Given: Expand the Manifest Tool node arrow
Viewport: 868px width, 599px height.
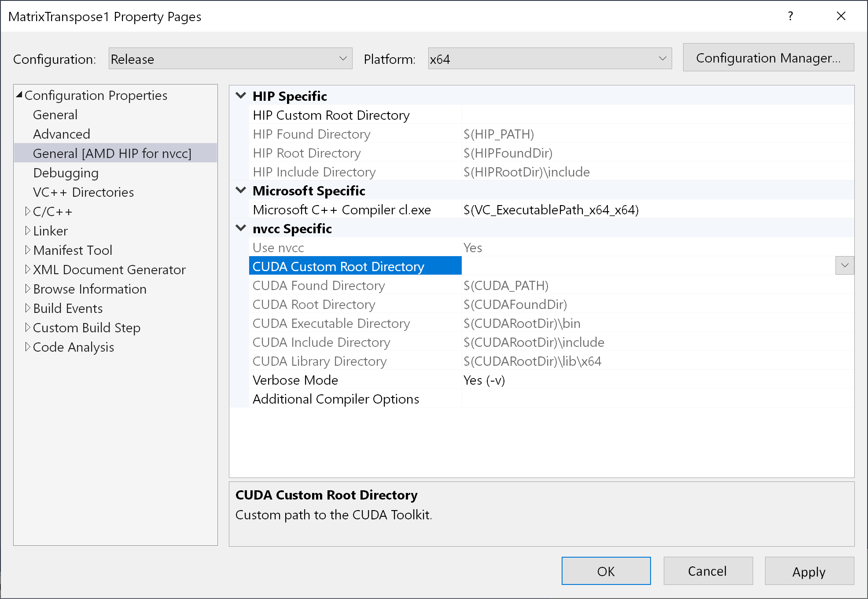Looking at the screenshot, I should [x=28, y=250].
